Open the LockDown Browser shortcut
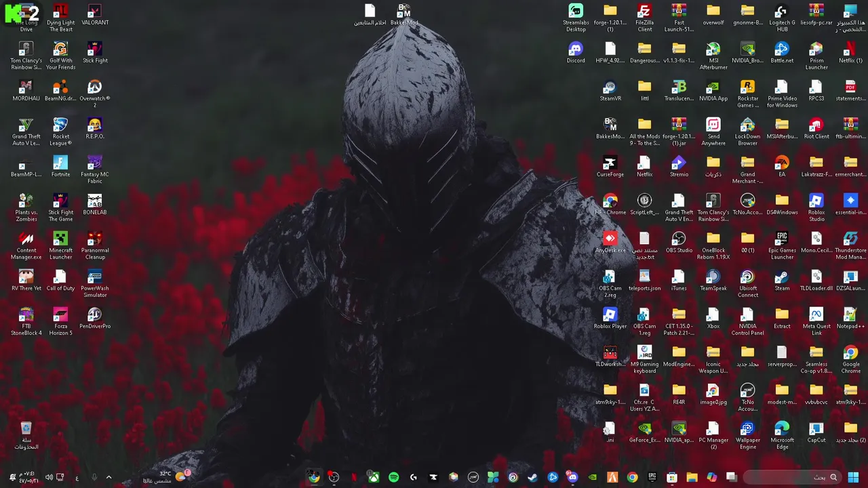The image size is (868, 488). coord(748,132)
